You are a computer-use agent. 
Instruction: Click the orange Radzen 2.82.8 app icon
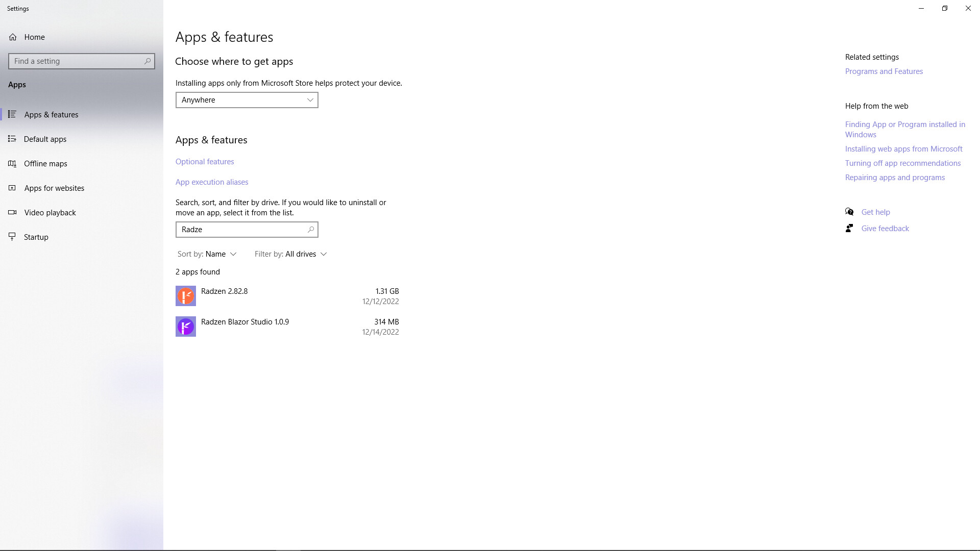coord(186,296)
